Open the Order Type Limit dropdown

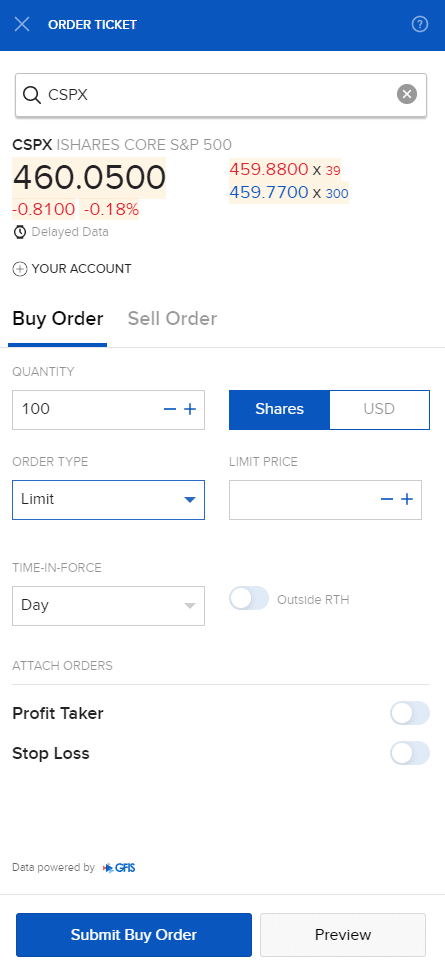pos(109,500)
